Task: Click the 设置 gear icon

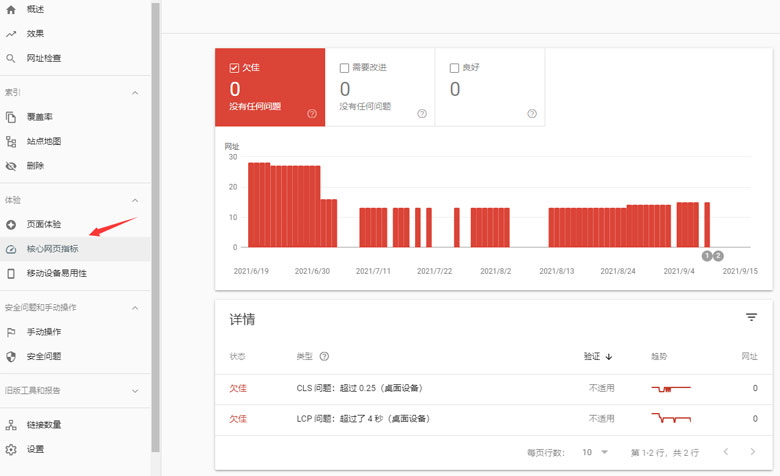Action: point(11,449)
